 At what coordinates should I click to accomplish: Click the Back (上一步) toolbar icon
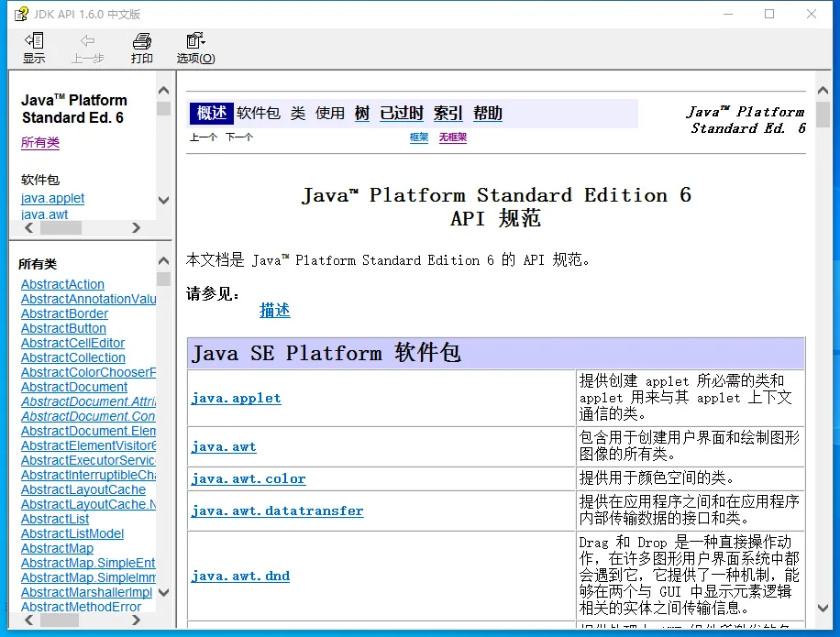(88, 48)
